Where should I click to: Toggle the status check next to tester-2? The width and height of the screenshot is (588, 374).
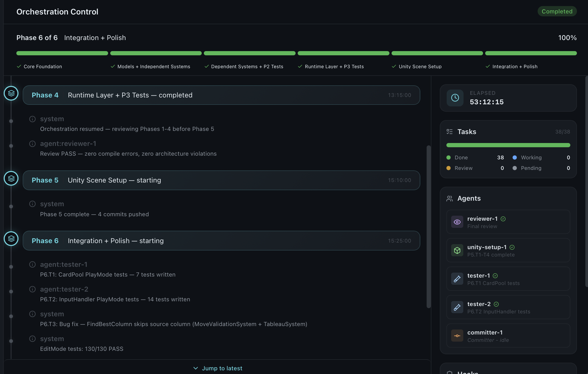497,304
